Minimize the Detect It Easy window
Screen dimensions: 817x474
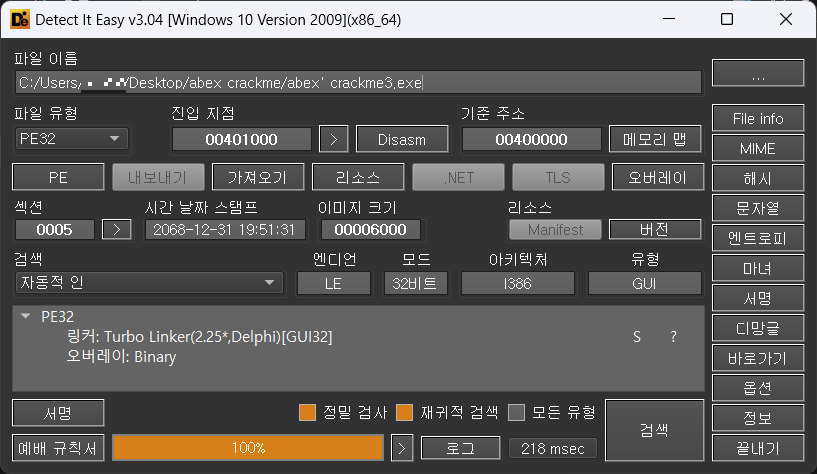tap(669, 19)
